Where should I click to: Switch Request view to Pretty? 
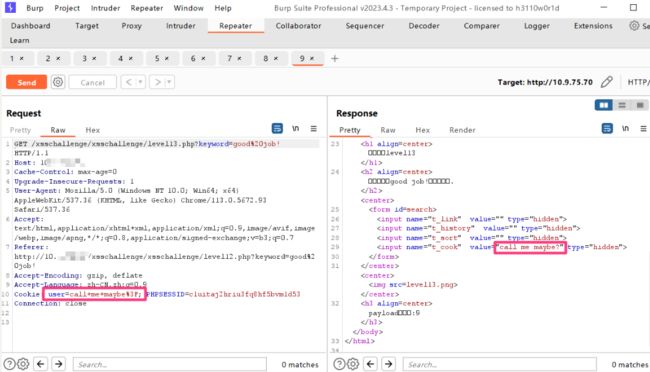pos(20,130)
